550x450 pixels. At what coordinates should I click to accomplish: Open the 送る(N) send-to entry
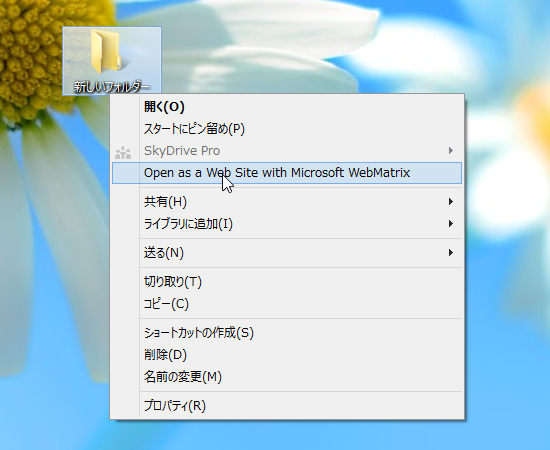(287, 253)
